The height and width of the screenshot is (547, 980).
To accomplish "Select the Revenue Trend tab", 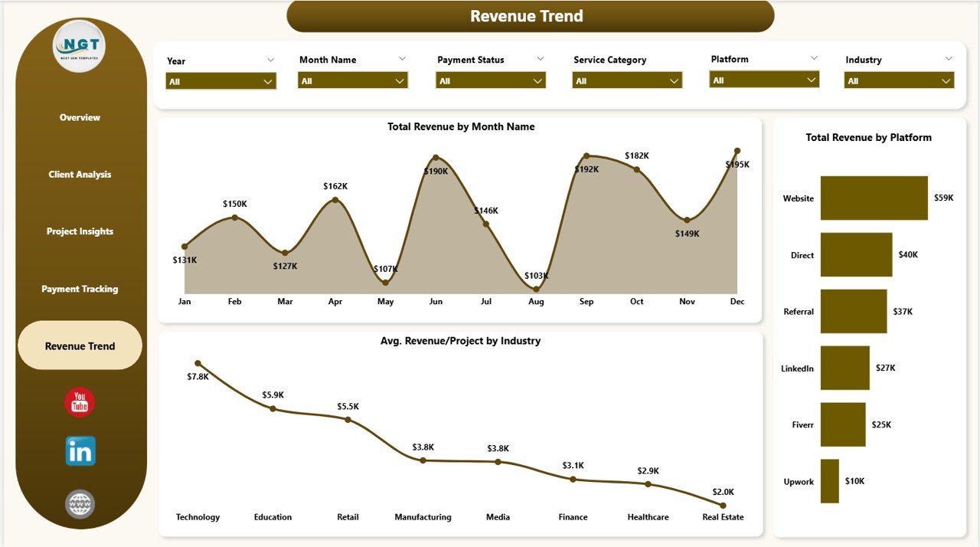I will (80, 346).
